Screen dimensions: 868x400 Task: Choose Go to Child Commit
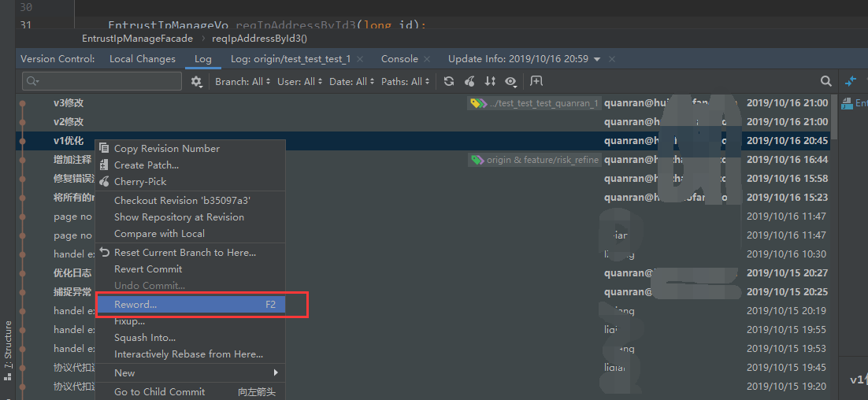point(191,391)
